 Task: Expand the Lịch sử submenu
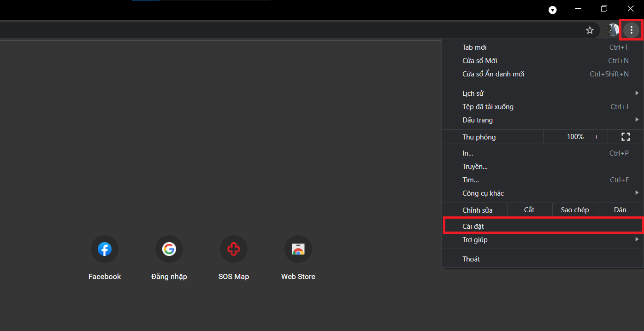(x=543, y=93)
